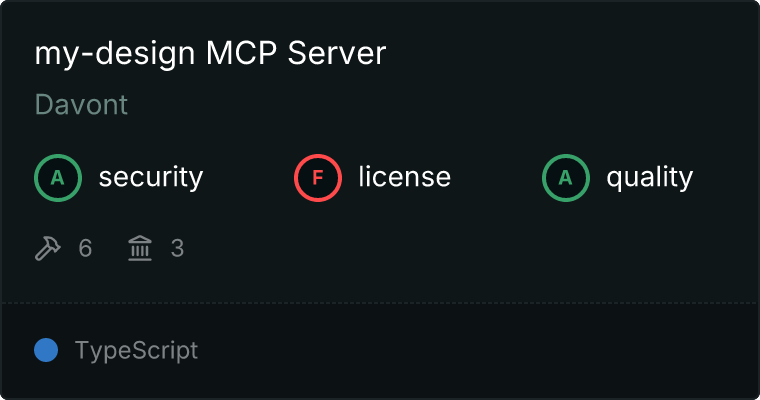This screenshot has height=400, width=760.
Task: Click the blue TypeScript language dot
Action: [x=46, y=350]
